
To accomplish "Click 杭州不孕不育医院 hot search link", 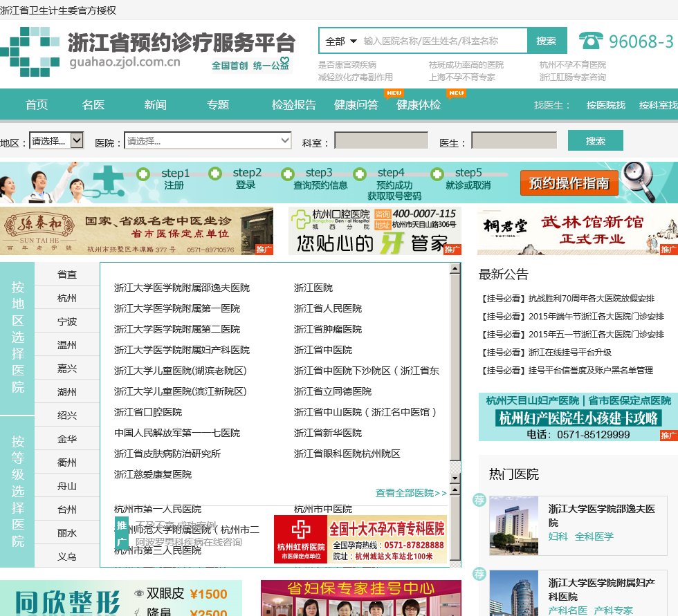I will [573, 65].
